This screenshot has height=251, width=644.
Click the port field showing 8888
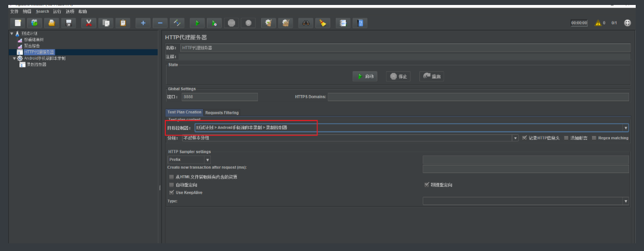click(219, 97)
